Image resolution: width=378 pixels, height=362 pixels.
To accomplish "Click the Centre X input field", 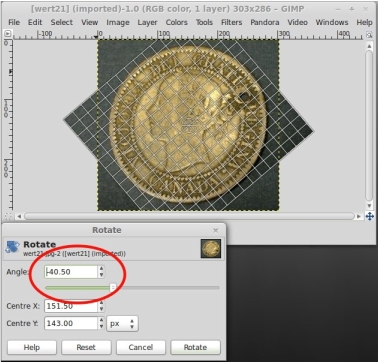I will 71,306.
